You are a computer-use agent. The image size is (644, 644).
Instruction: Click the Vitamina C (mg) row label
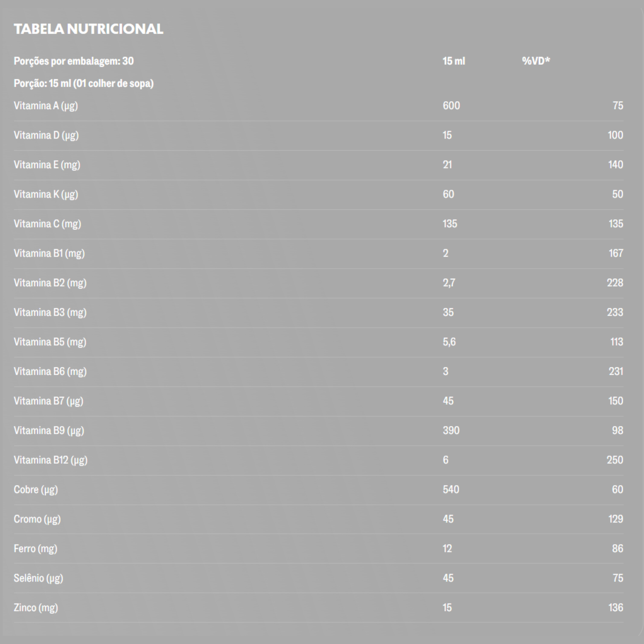point(47,224)
